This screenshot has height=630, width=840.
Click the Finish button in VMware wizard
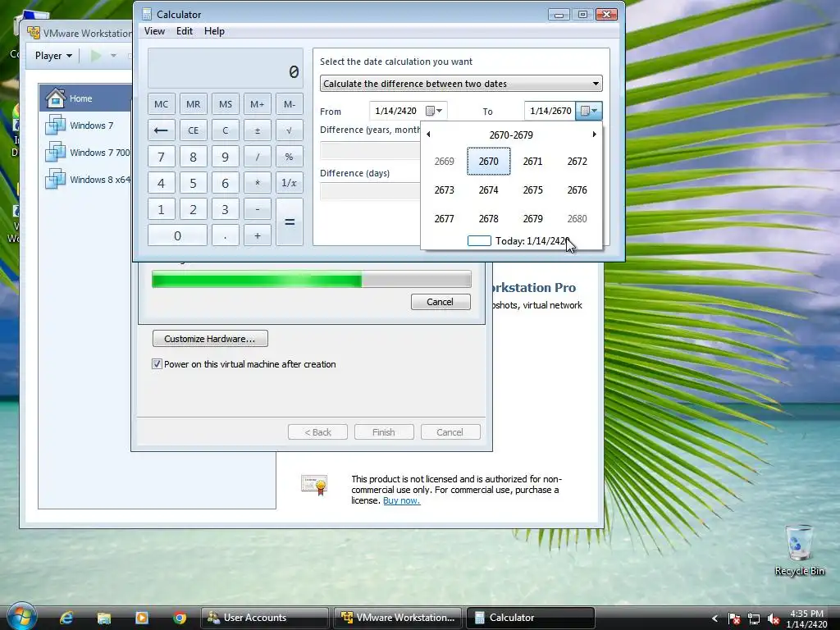[384, 432]
